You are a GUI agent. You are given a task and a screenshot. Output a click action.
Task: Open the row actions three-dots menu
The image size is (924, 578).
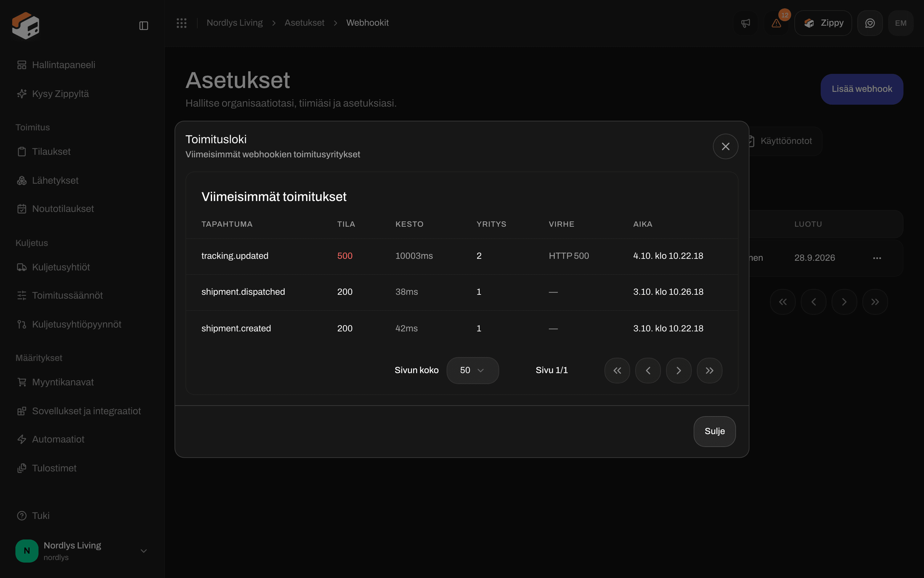pos(877,258)
